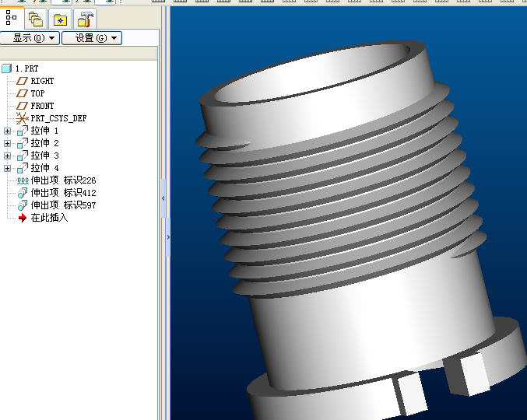
Task: Expand the 拉伸 3 feature
Action: click(7, 156)
